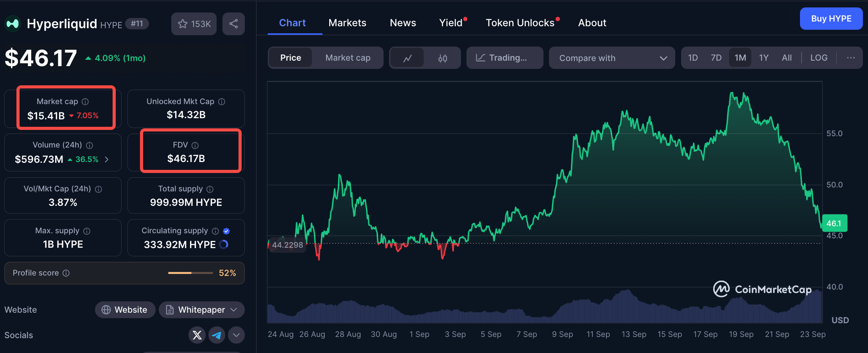Open the X (Twitter) social link
The image size is (868, 353).
tap(197, 335)
